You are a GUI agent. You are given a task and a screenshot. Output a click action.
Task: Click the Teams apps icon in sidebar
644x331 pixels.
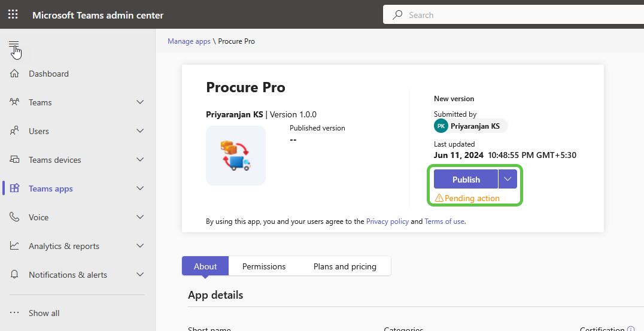pyautogui.click(x=15, y=189)
